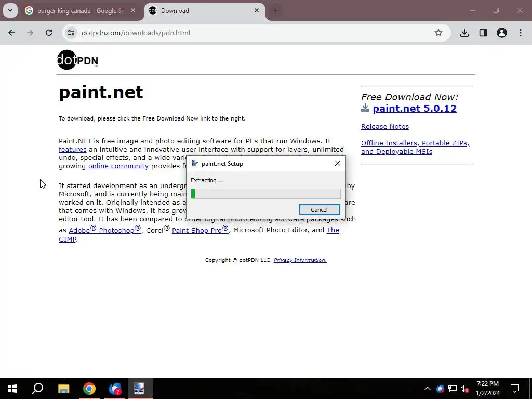Open File Explorer from taskbar

coord(63,389)
